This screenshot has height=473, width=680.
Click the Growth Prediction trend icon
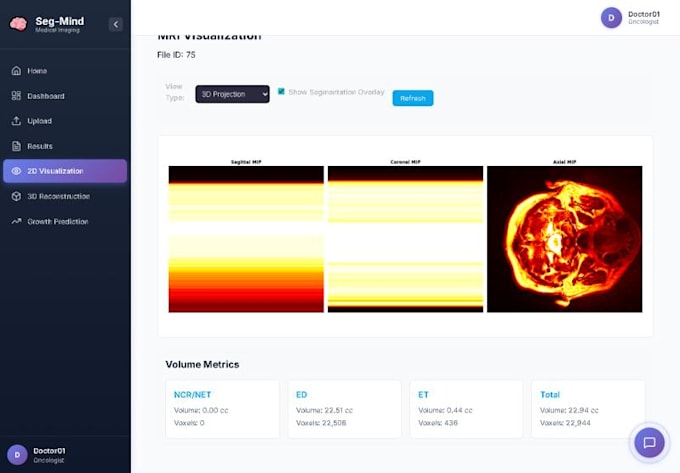click(x=16, y=222)
